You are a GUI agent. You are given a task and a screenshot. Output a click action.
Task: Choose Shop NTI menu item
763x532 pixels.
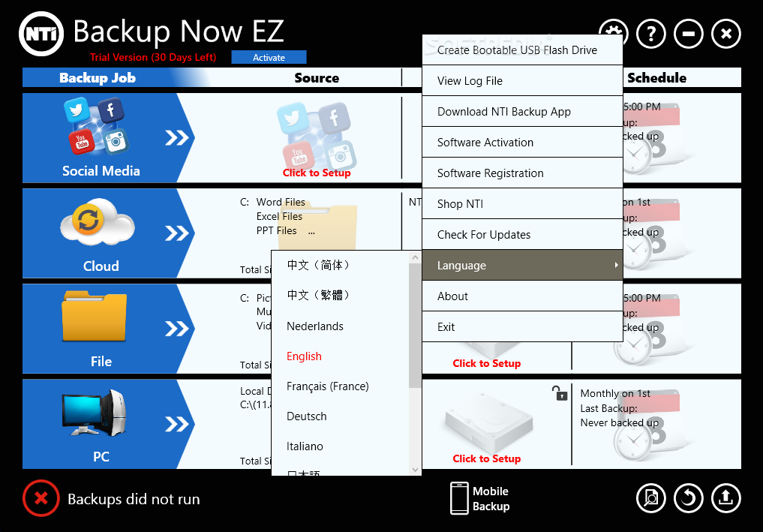[522, 203]
